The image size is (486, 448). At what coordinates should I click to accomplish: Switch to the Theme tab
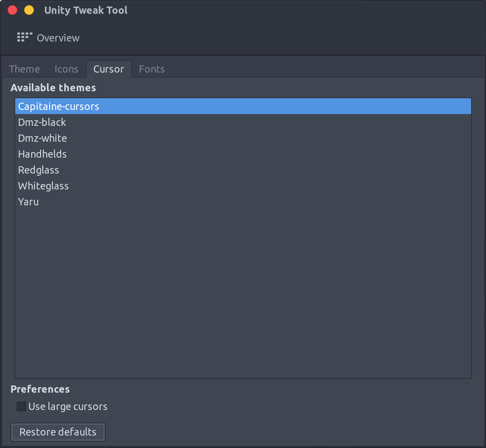click(x=25, y=69)
